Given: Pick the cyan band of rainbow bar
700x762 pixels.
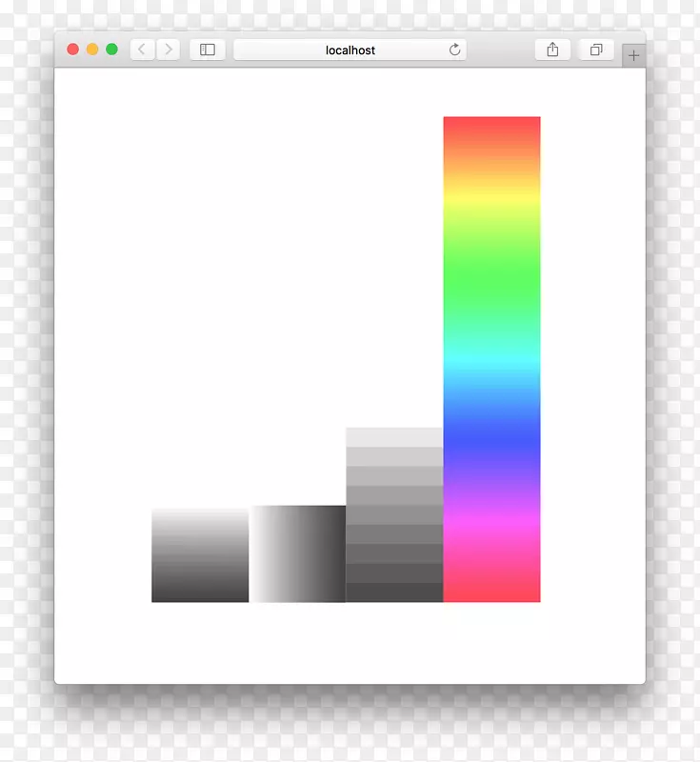Looking at the screenshot, I should point(491,359).
